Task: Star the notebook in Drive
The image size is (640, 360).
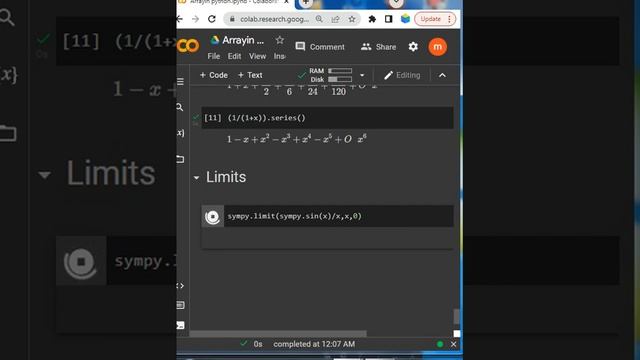Action: click(x=280, y=40)
